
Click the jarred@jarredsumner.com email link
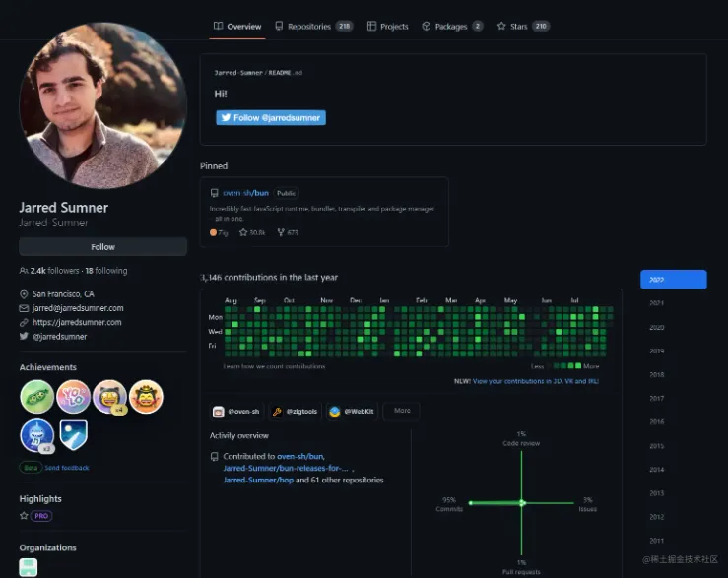[78, 308]
